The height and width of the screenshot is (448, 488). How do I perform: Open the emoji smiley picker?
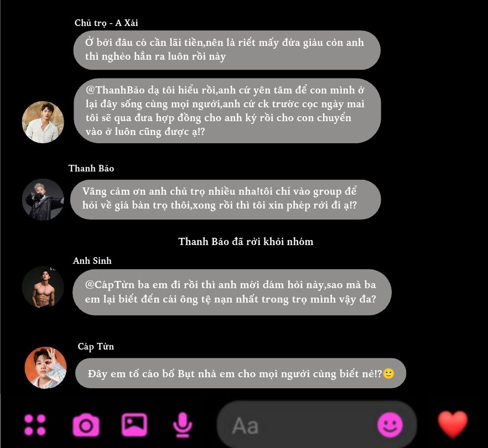coord(390,425)
